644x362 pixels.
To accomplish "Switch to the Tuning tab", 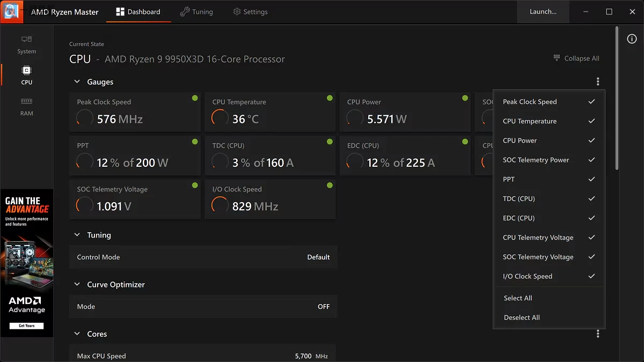I will (x=196, y=11).
